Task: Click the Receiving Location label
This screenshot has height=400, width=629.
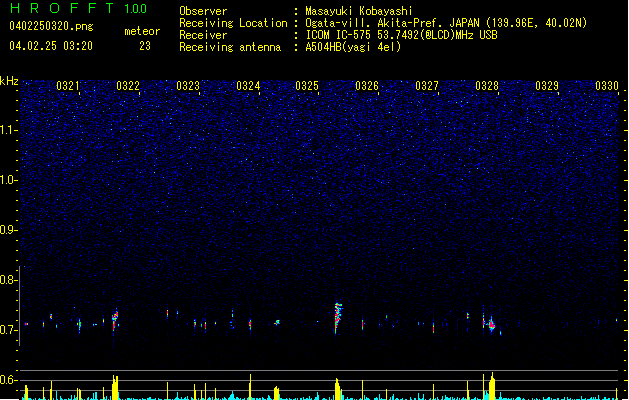Action: click(233, 23)
